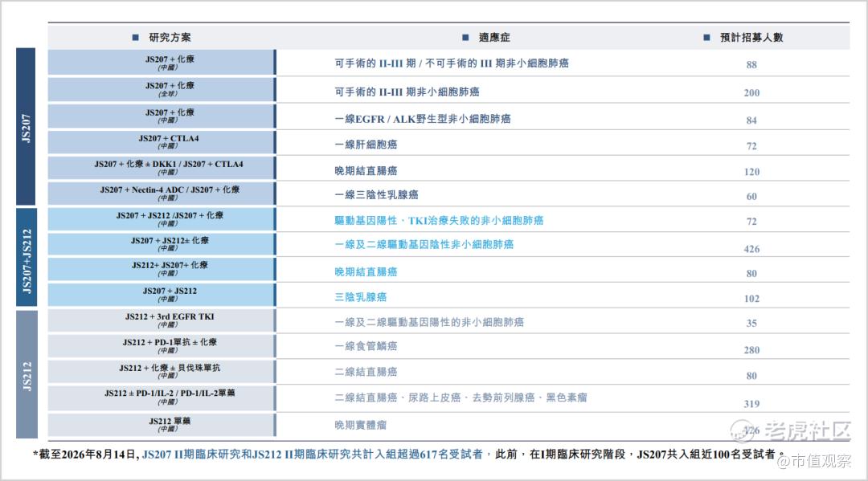Click the blue 三陰乳腺癌 indication
This screenshot has width=868, height=481.
(360, 297)
